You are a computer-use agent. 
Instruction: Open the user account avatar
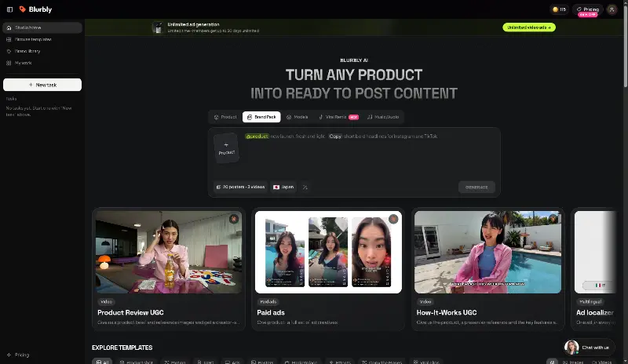[612, 9]
